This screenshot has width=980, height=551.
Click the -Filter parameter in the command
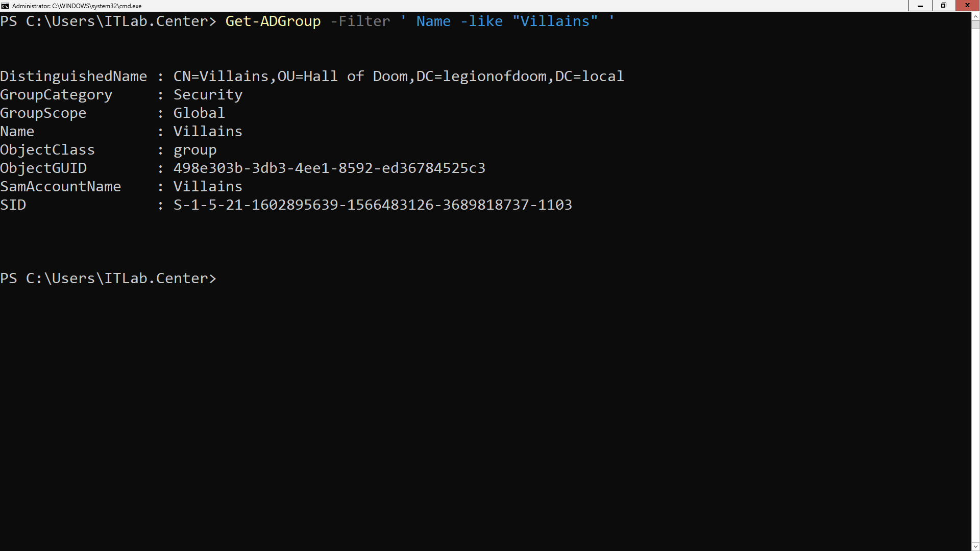(360, 21)
